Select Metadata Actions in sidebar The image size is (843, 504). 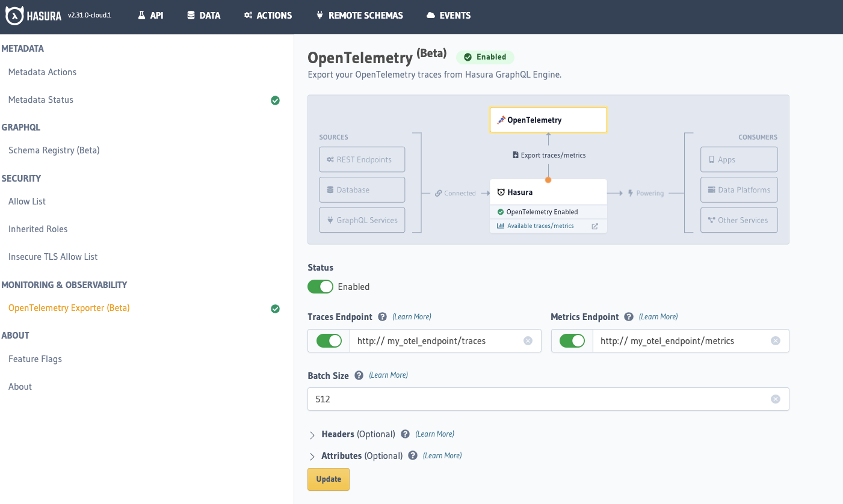coord(42,72)
